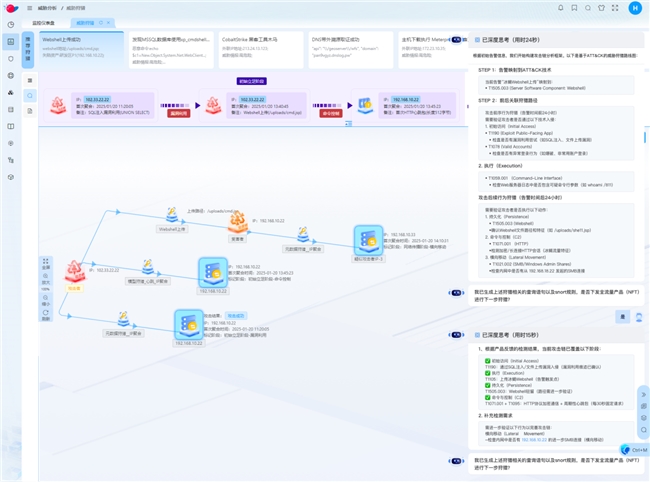Toggle the Persistence green checkbox
This screenshot has height=482, width=650.
click(488, 385)
